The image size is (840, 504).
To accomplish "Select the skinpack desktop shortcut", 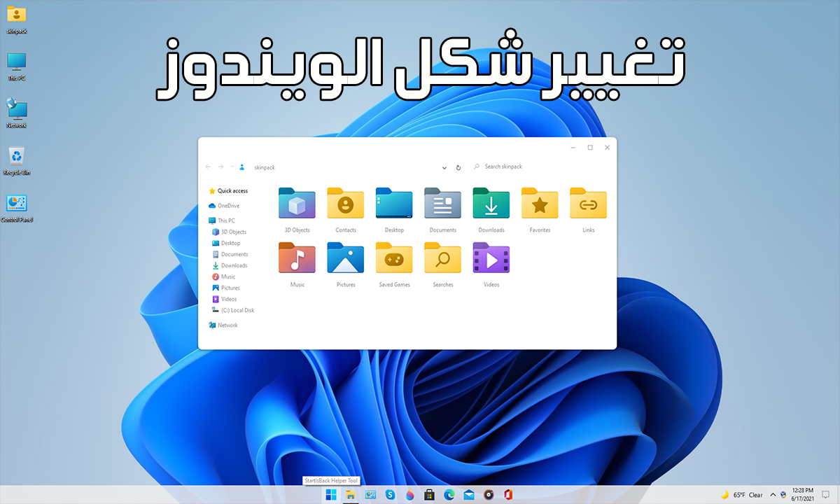I will [x=17, y=20].
